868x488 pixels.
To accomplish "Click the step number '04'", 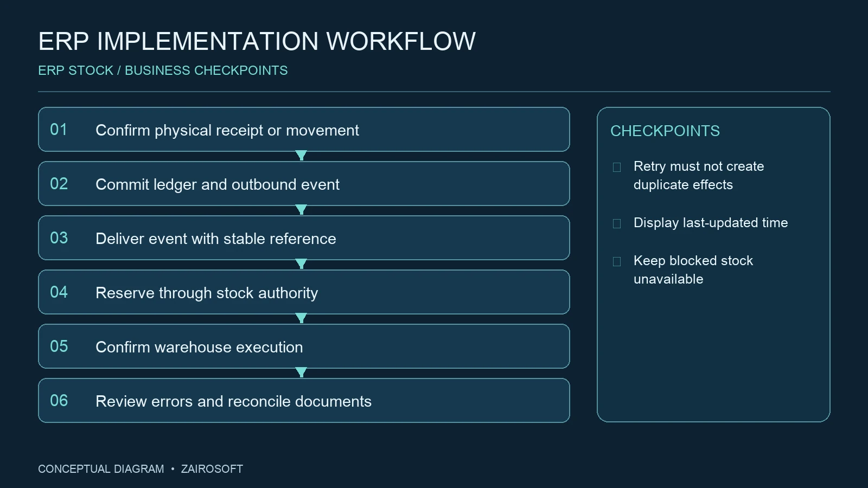I will (x=59, y=292).
